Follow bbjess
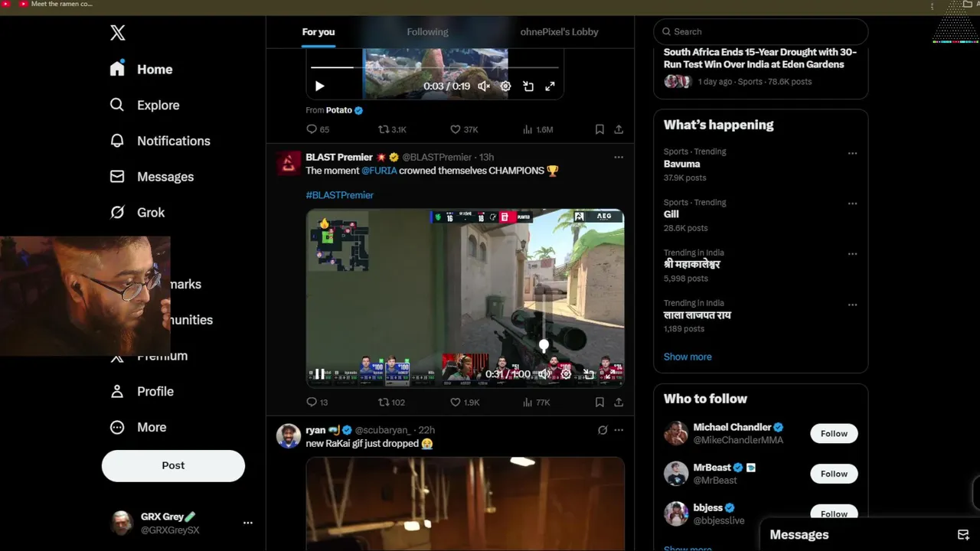This screenshot has width=980, height=551. (834, 514)
